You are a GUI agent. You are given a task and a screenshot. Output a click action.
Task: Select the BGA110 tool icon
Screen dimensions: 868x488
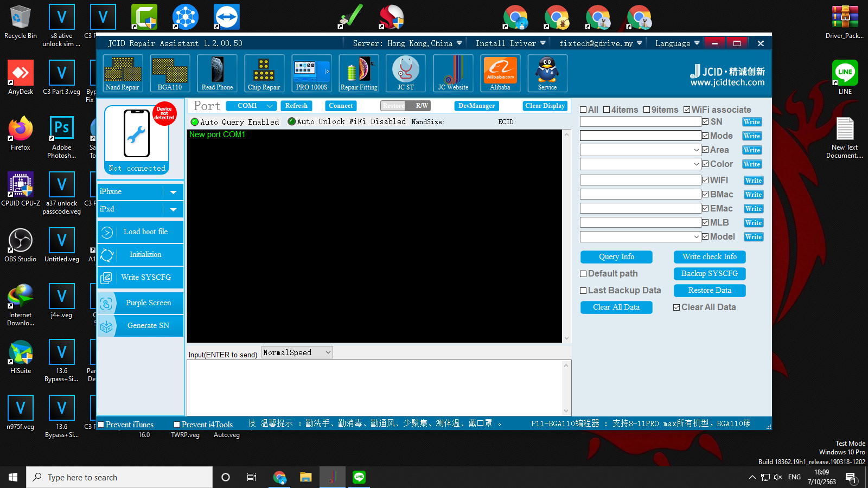pyautogui.click(x=170, y=73)
